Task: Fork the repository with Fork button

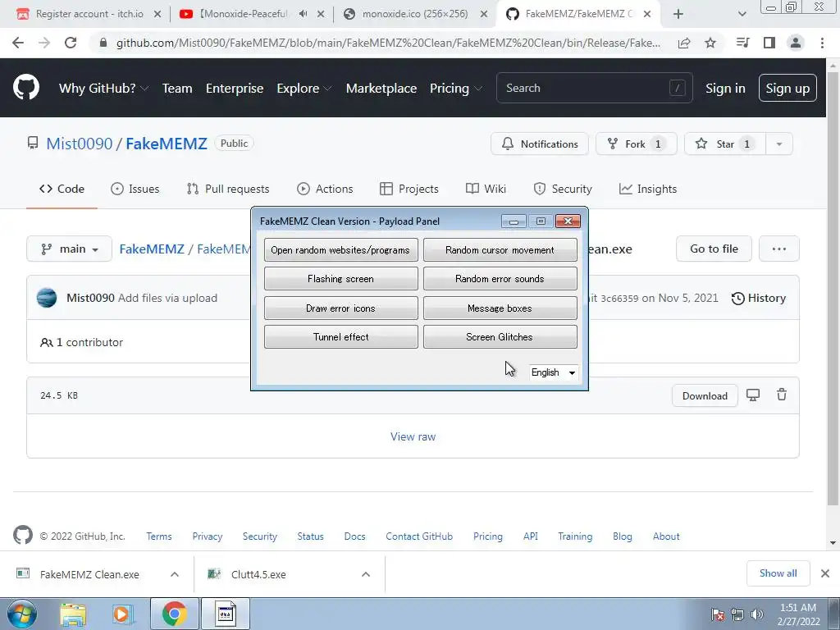Action: pyautogui.click(x=637, y=144)
